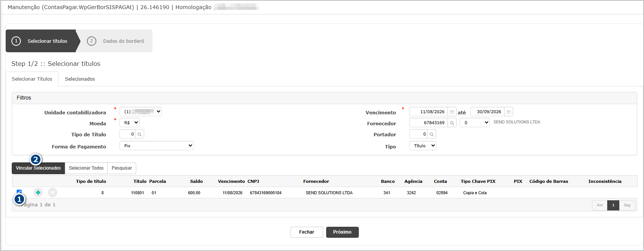The width and height of the screenshot is (644, 251).
Task: Focus Tipo de Título code field
Action: tap(127, 134)
